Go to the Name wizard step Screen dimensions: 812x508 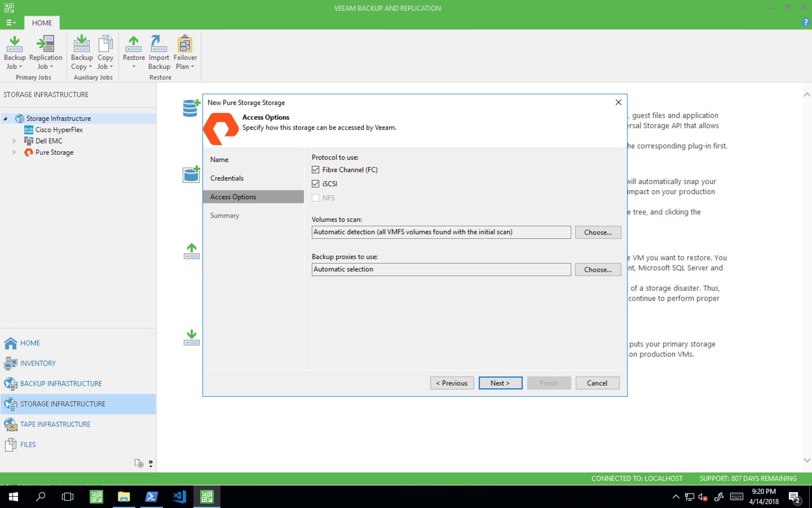pos(219,159)
